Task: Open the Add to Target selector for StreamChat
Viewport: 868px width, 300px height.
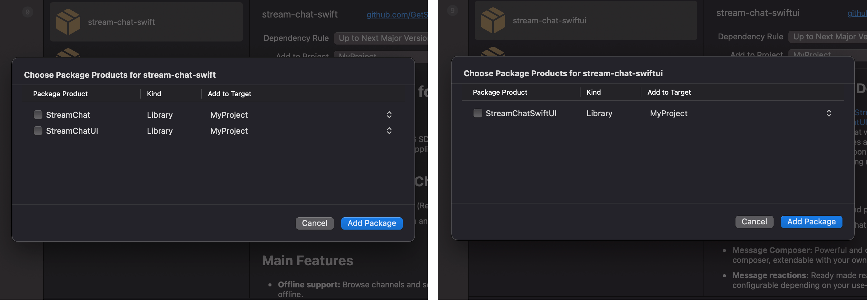Action: point(389,115)
